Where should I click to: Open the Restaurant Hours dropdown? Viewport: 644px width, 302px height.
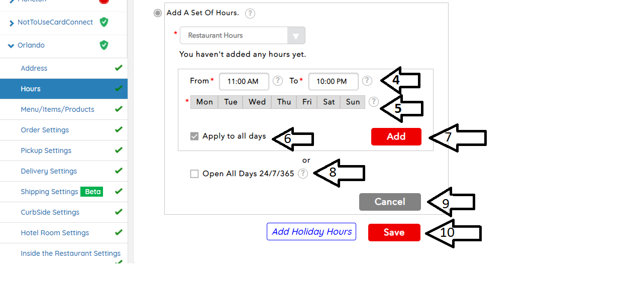click(243, 36)
